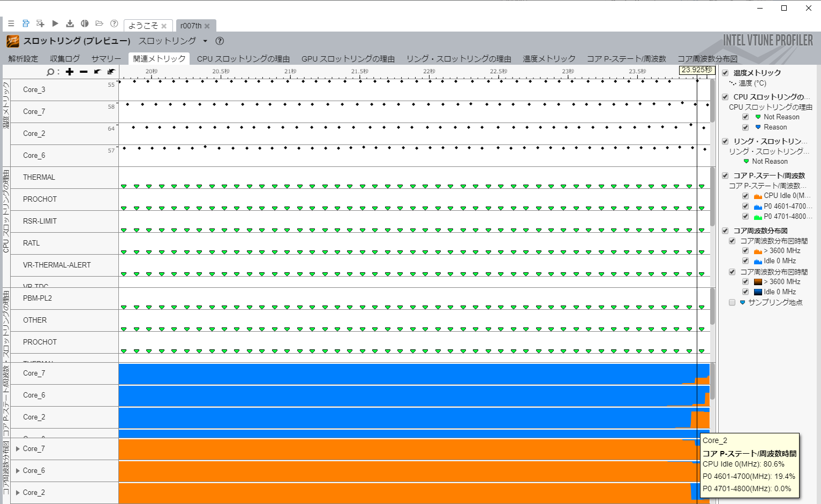Click the Open Result folder icon

(x=99, y=24)
